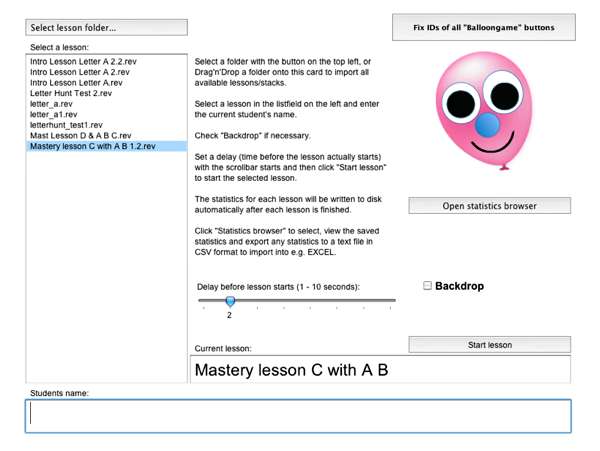Choose letterhunt_test1.rev lesson
600x451 pixels.
click(x=66, y=125)
